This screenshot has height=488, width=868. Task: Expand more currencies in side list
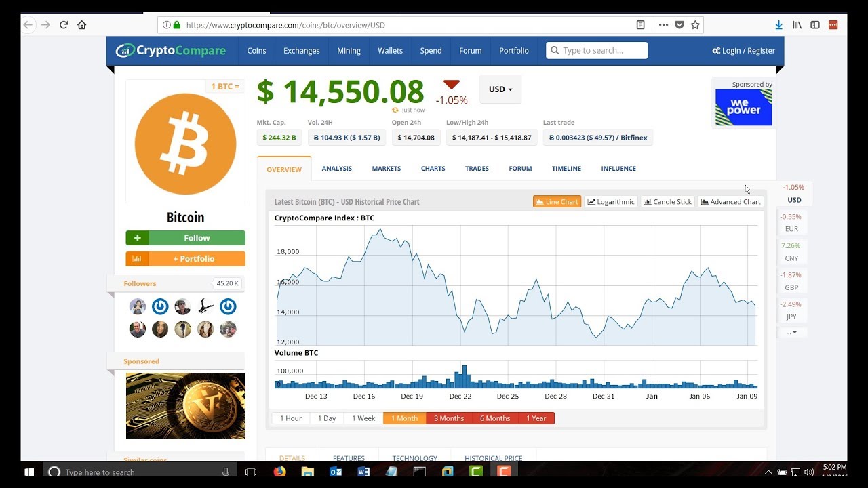791,332
